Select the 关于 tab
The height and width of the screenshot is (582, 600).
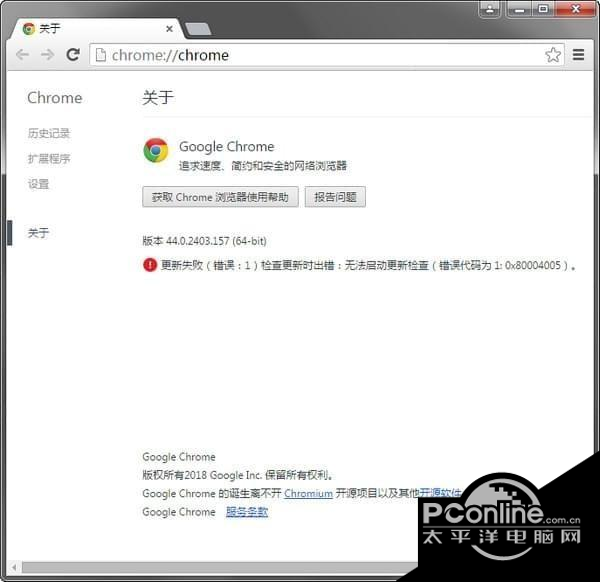[96, 29]
